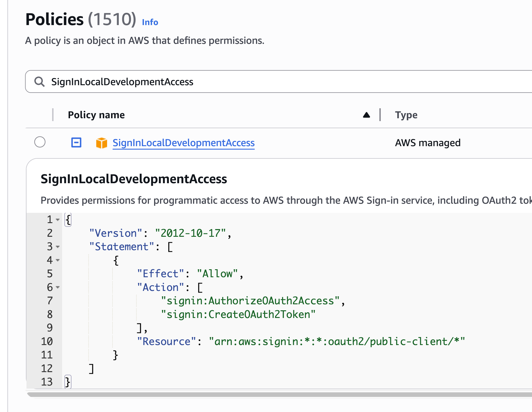The height and width of the screenshot is (412, 532).
Task: Open the Policies Info link
Action: [150, 22]
